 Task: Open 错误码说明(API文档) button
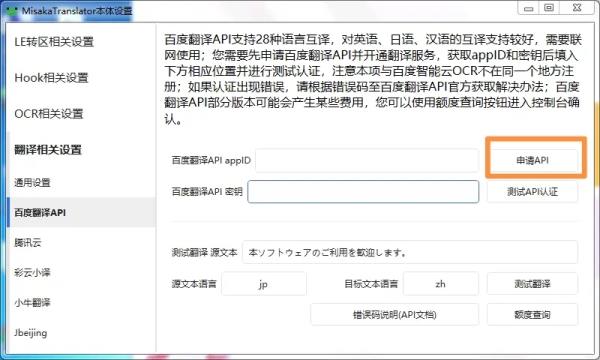(395, 314)
